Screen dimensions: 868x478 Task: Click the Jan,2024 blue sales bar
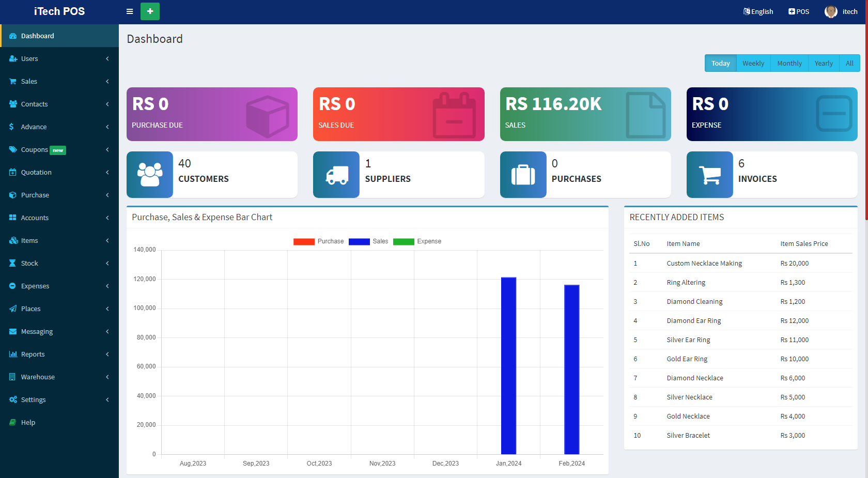coord(508,366)
